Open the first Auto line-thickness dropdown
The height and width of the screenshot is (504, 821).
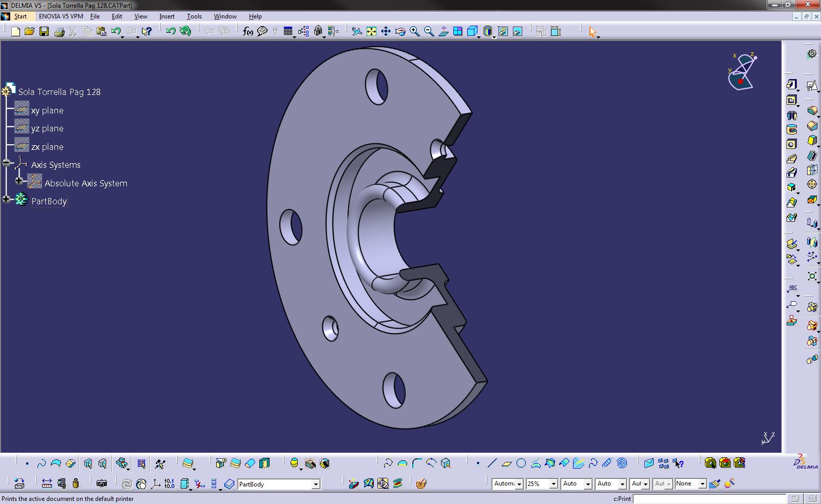point(588,484)
